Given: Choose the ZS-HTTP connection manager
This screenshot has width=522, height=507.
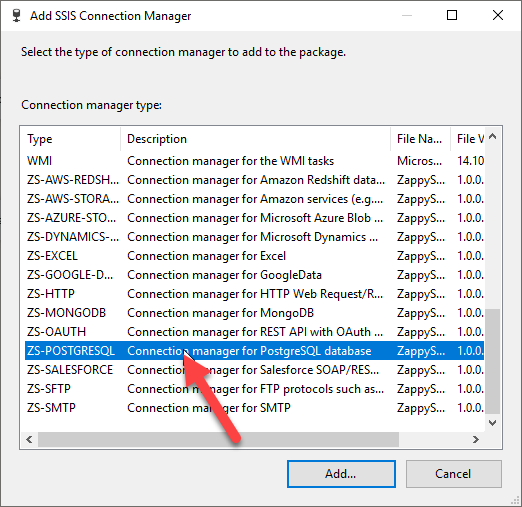Looking at the screenshot, I should click(x=254, y=294).
